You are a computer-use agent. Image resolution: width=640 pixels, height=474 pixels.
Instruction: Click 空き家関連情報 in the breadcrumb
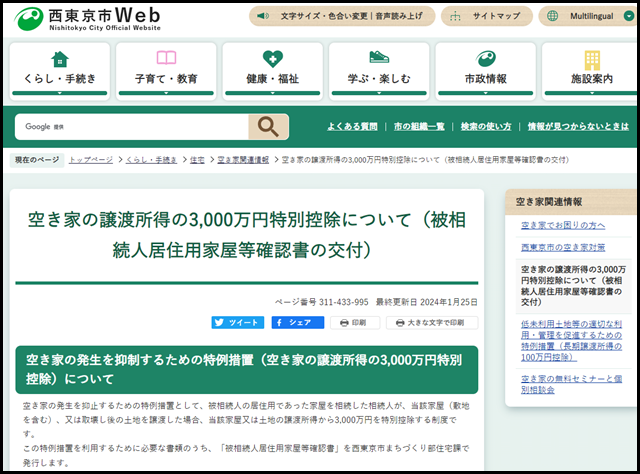[243, 160]
